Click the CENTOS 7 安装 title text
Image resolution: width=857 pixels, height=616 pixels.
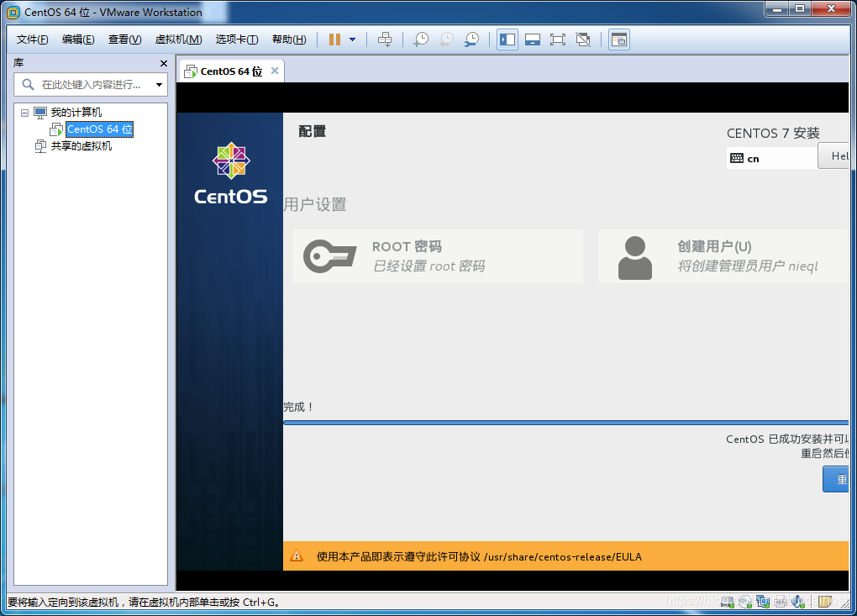tap(773, 134)
